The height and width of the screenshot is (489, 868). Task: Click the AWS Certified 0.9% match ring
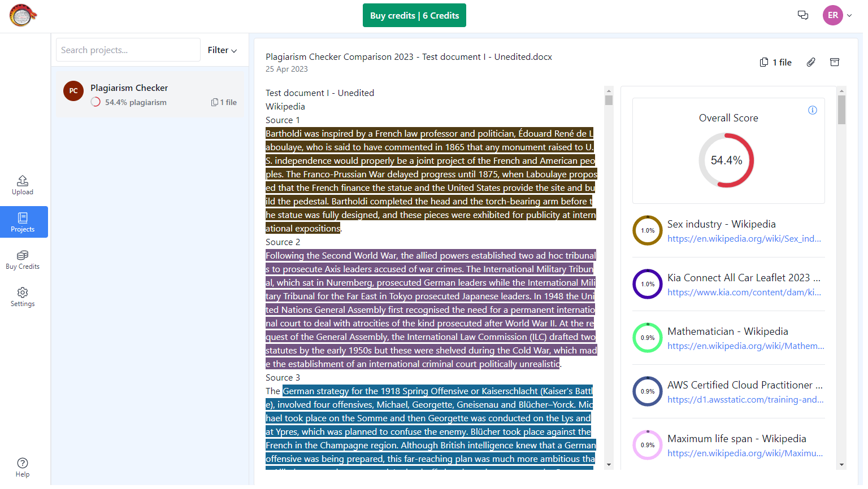(x=648, y=391)
